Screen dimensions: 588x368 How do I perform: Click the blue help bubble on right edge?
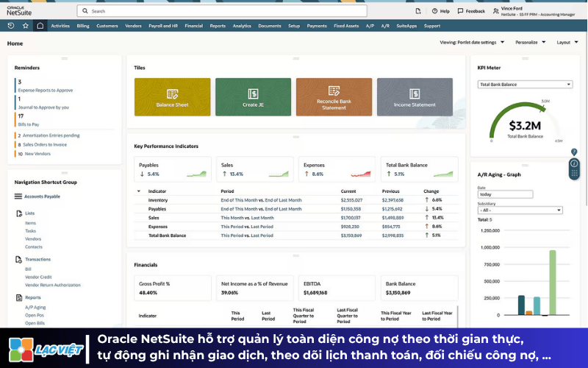(x=574, y=152)
